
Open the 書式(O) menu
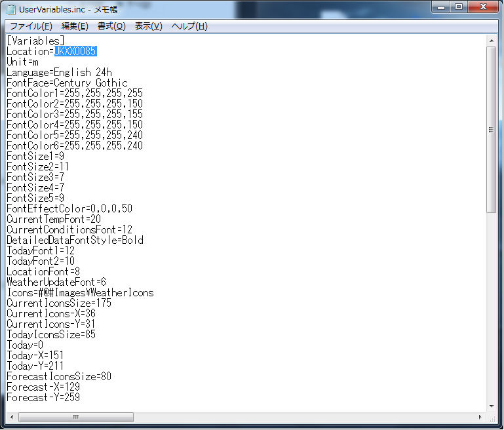pyautogui.click(x=111, y=26)
